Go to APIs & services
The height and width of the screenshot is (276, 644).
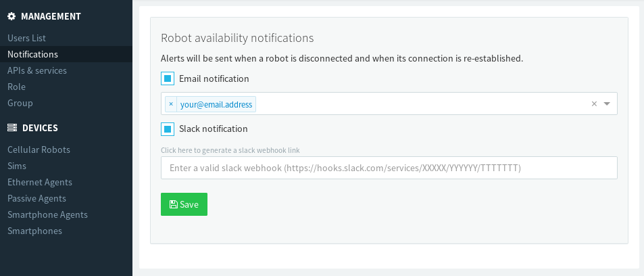pos(37,70)
